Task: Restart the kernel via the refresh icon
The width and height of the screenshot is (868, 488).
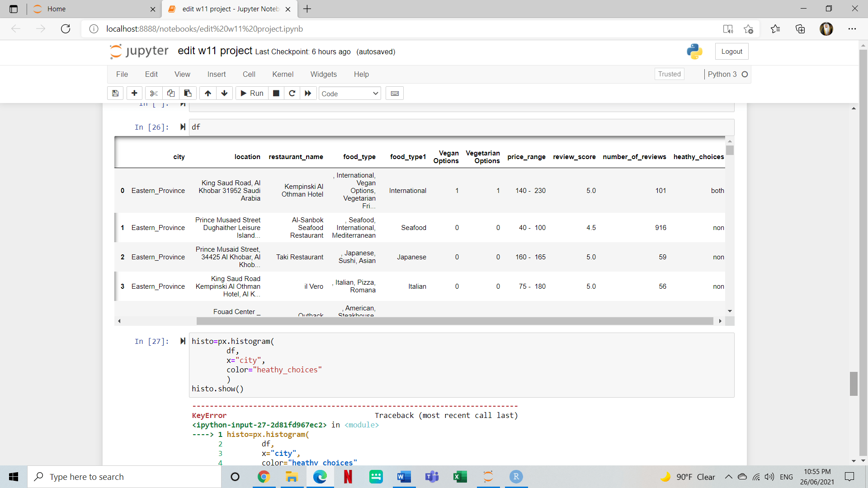Action: (292, 93)
